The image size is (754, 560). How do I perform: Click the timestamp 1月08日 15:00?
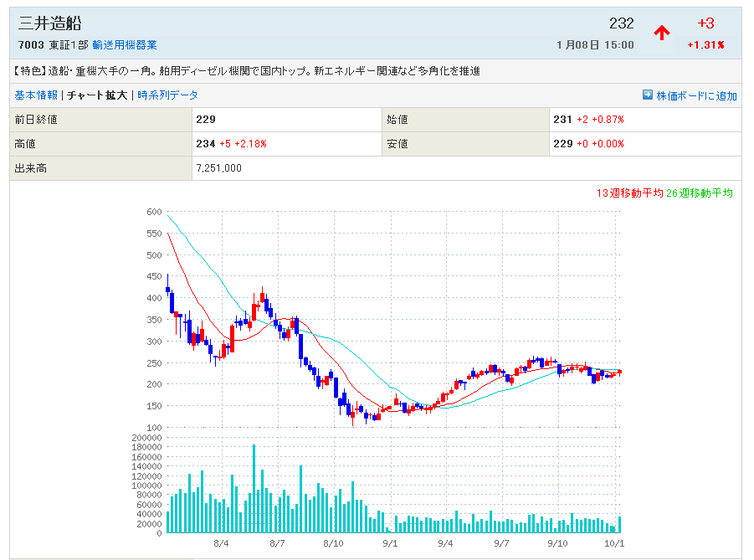pyautogui.click(x=595, y=44)
